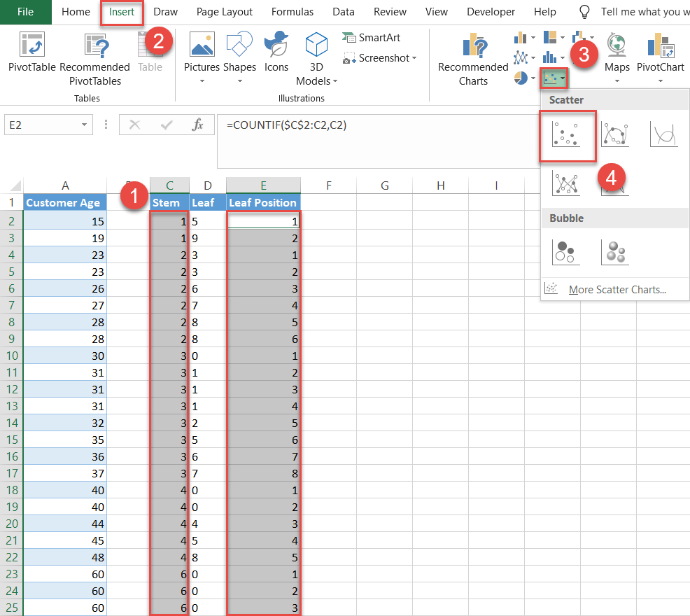Pick the 3-D Bubble chart option
This screenshot has height=616, width=690.
614,252
